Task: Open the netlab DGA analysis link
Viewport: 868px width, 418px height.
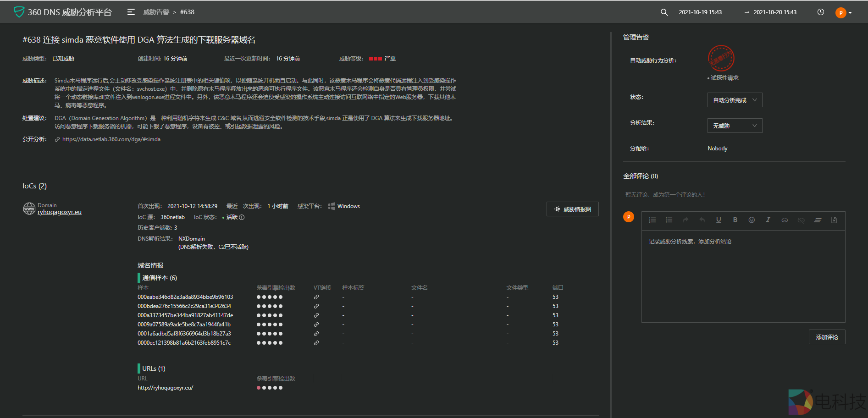Action: click(x=111, y=139)
